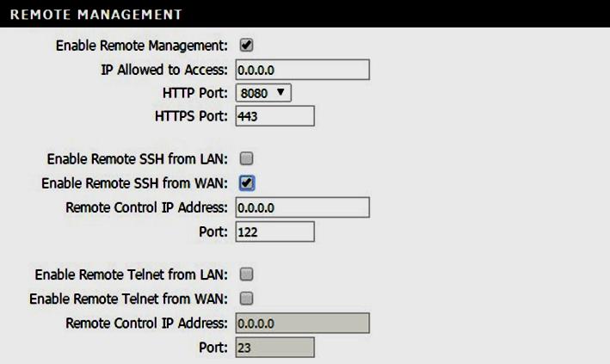610x364 pixels.
Task: Enable Remote SSH from LAN
Action: coord(246,158)
